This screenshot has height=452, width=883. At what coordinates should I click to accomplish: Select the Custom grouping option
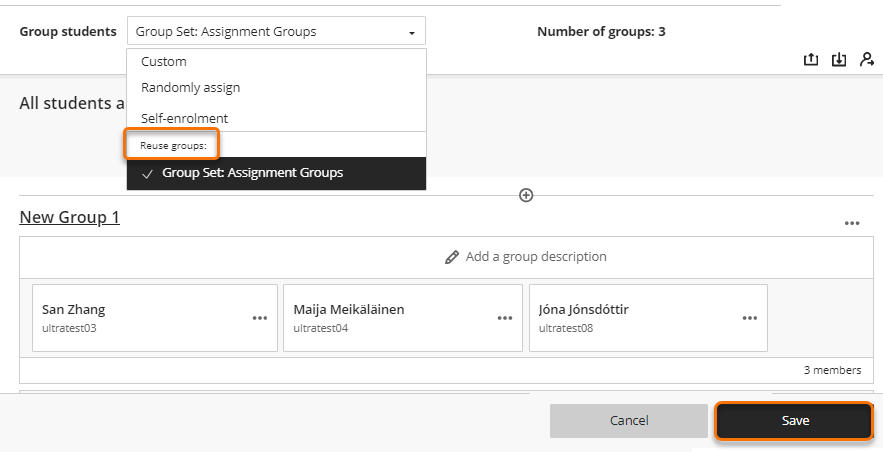point(164,62)
